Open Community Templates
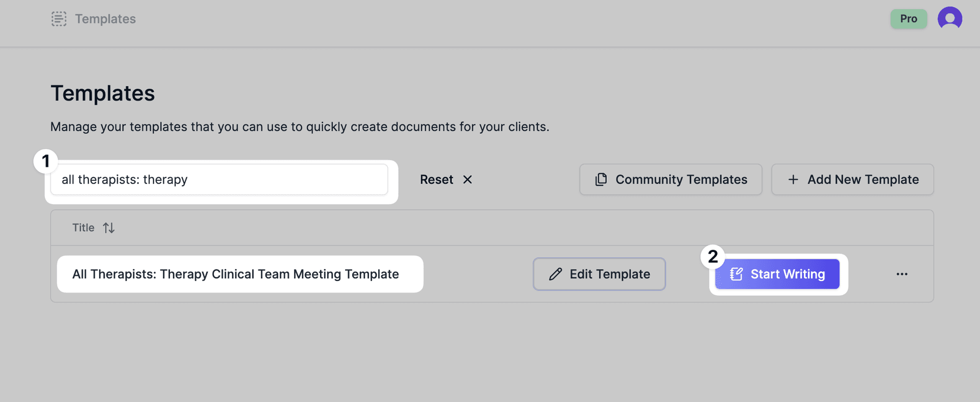Image resolution: width=980 pixels, height=402 pixels. pyautogui.click(x=671, y=180)
